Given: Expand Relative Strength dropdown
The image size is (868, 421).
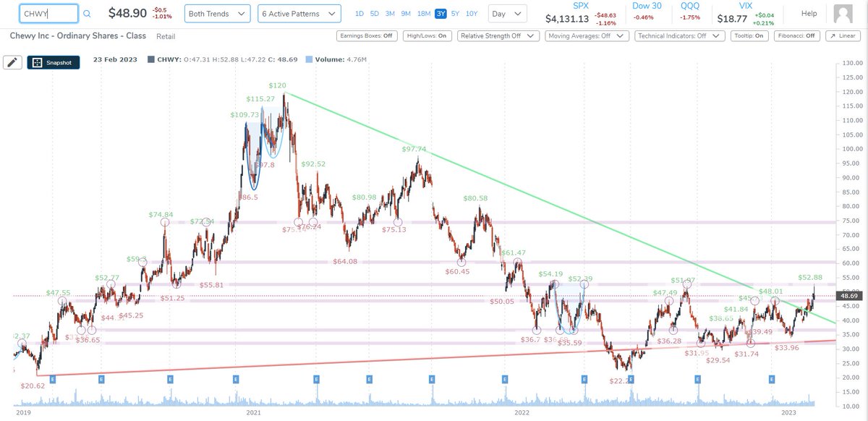Looking at the screenshot, I should (x=498, y=35).
